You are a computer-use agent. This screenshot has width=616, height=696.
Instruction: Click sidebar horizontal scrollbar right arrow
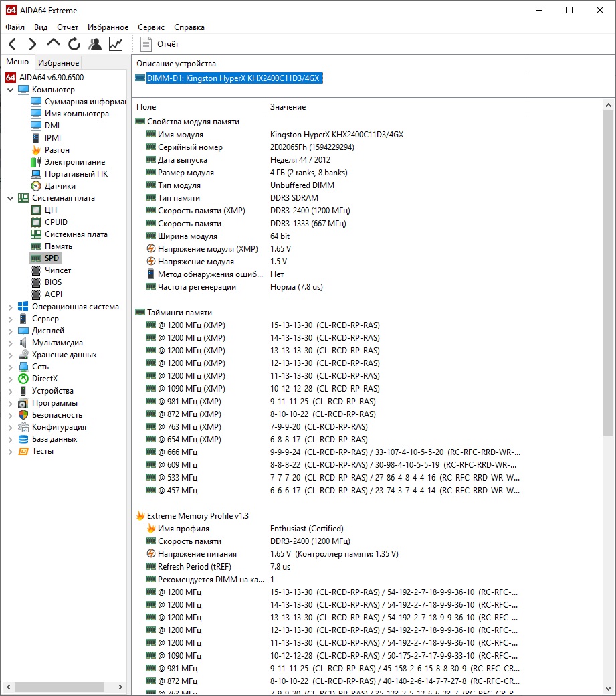click(120, 687)
